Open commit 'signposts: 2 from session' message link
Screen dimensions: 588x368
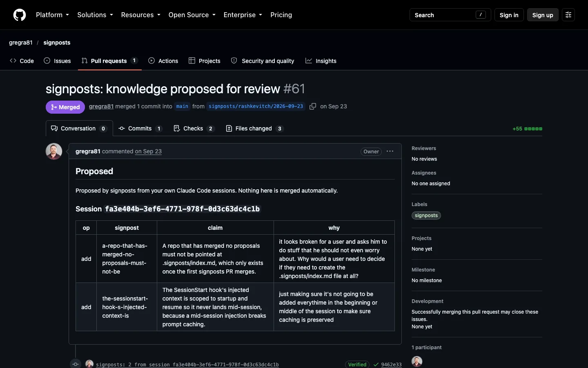click(187, 364)
